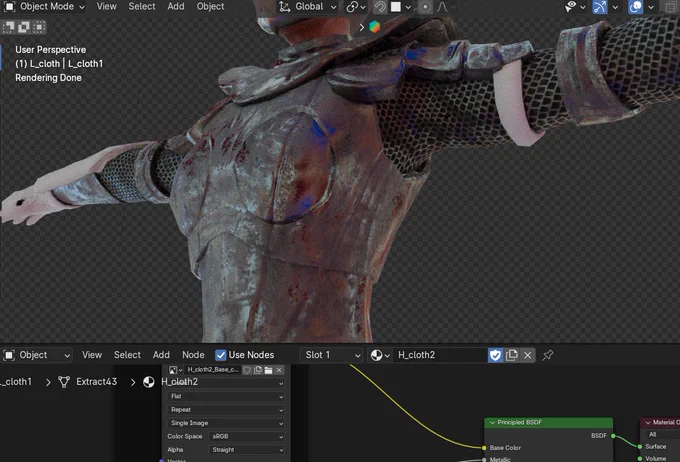Viewport: 680px width, 462px height.
Task: Click the selectability and visibility eye icon
Action: point(571,7)
